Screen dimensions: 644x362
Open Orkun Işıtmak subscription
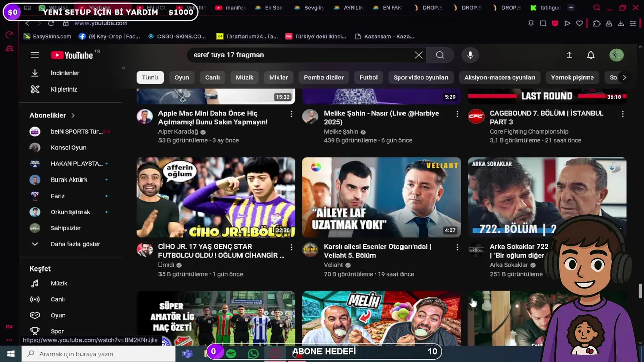[70, 212]
